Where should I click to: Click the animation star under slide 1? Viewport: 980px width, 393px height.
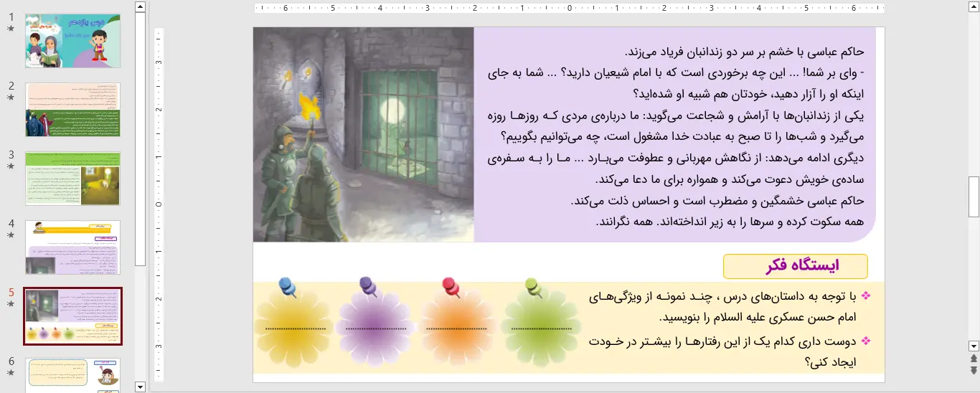pyautogui.click(x=11, y=29)
